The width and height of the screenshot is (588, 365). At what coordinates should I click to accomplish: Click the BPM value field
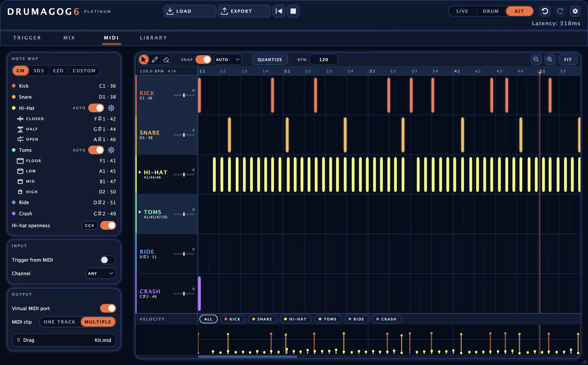(324, 60)
